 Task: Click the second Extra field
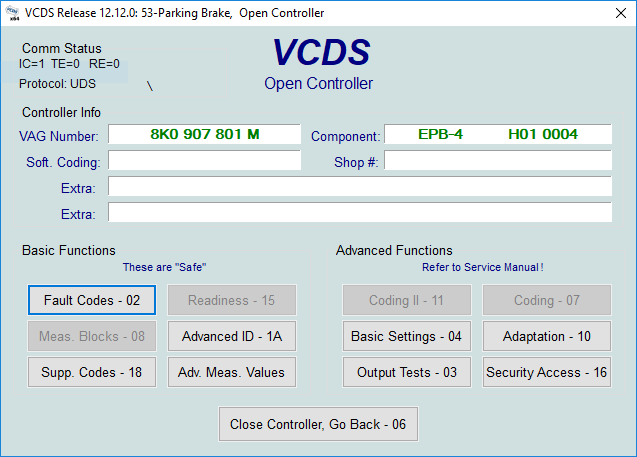coord(360,212)
